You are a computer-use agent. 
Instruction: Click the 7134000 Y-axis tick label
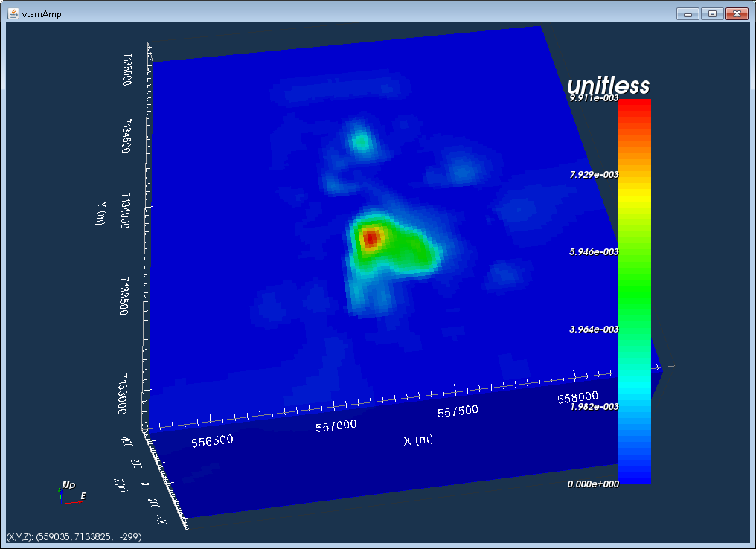[x=125, y=211]
